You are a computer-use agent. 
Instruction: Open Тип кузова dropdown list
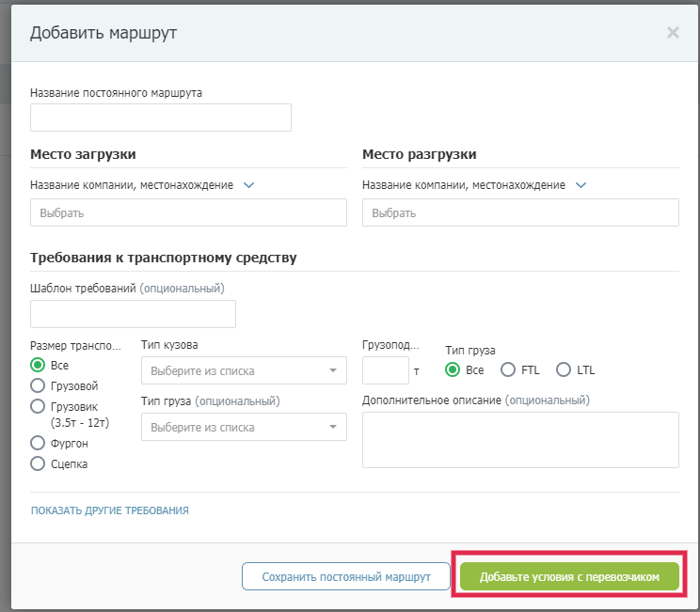pos(244,370)
